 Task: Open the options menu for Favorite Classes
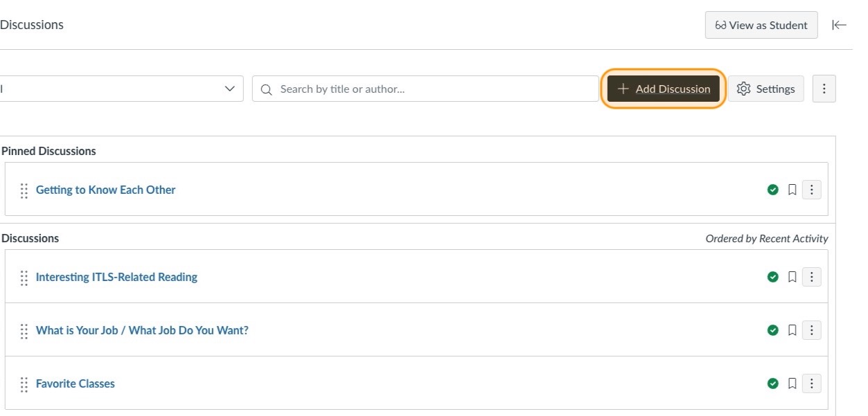tap(811, 383)
